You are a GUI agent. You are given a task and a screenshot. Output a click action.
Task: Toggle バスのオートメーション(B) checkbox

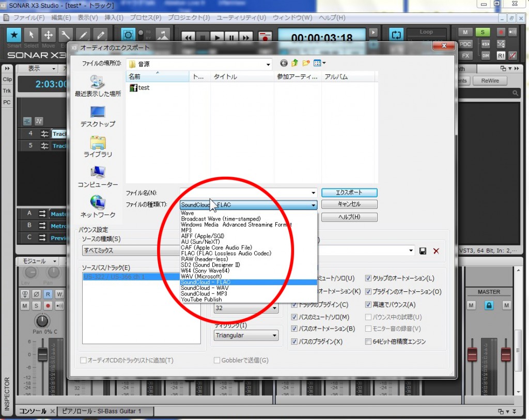(x=294, y=329)
